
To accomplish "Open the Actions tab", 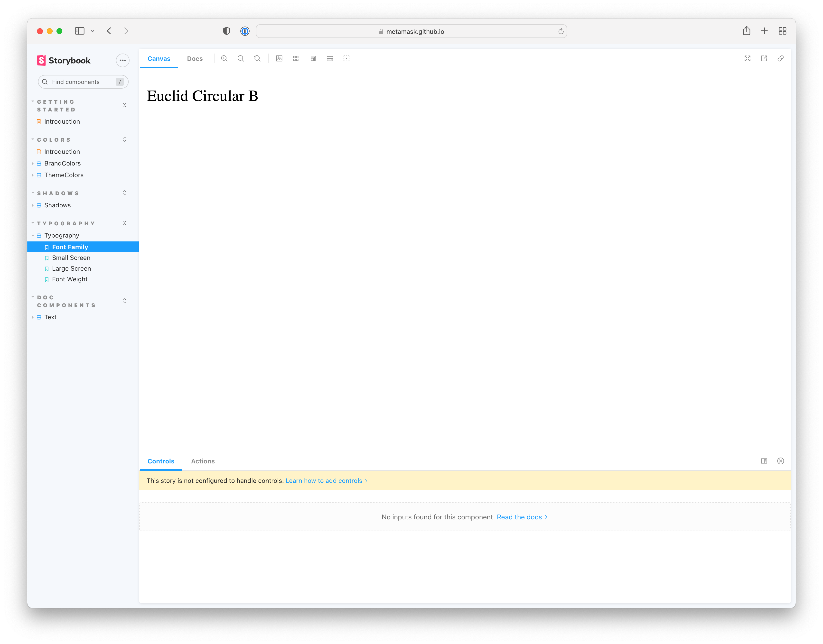I will tap(203, 461).
